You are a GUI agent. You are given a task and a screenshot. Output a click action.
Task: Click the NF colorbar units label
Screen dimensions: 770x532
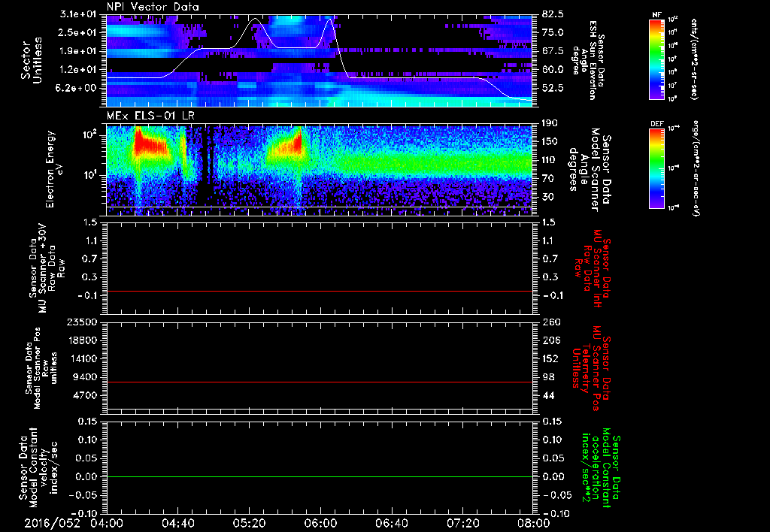click(x=695, y=59)
